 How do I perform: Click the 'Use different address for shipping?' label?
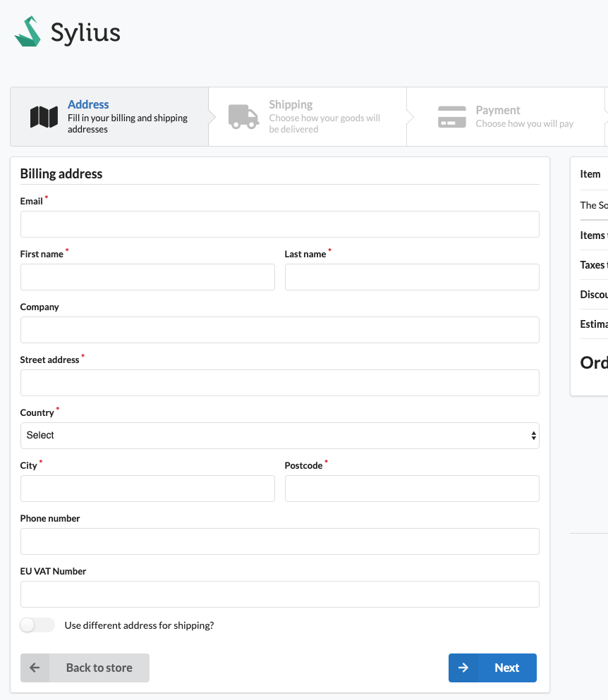[140, 625]
